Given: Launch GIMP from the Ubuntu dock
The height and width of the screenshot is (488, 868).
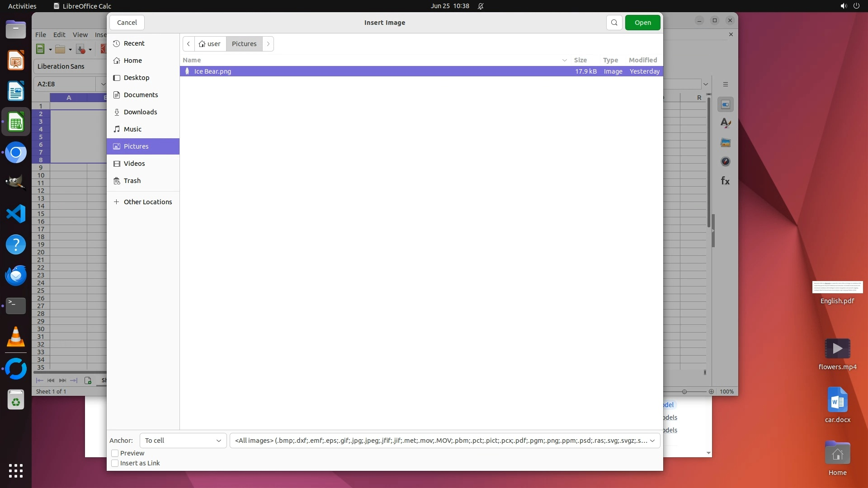Looking at the screenshot, I should 16,183.
